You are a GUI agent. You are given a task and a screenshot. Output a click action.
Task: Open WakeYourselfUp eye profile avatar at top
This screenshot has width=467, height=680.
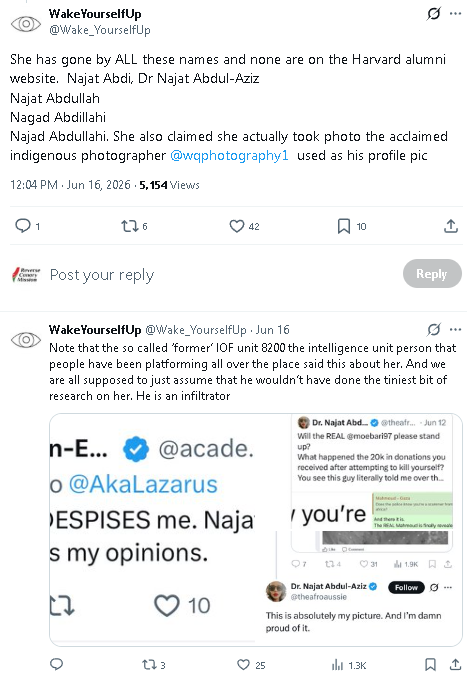click(26, 24)
